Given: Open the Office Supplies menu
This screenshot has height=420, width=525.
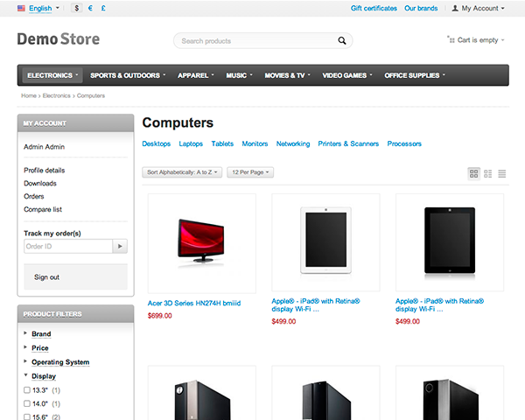Looking at the screenshot, I should [x=415, y=75].
